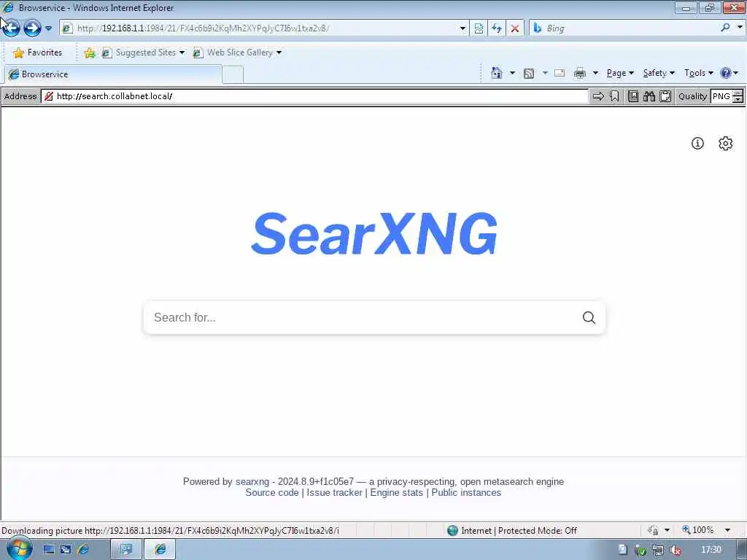Click the Browservice find binoculars icon
This screenshot has height=560, width=747.
click(x=649, y=96)
